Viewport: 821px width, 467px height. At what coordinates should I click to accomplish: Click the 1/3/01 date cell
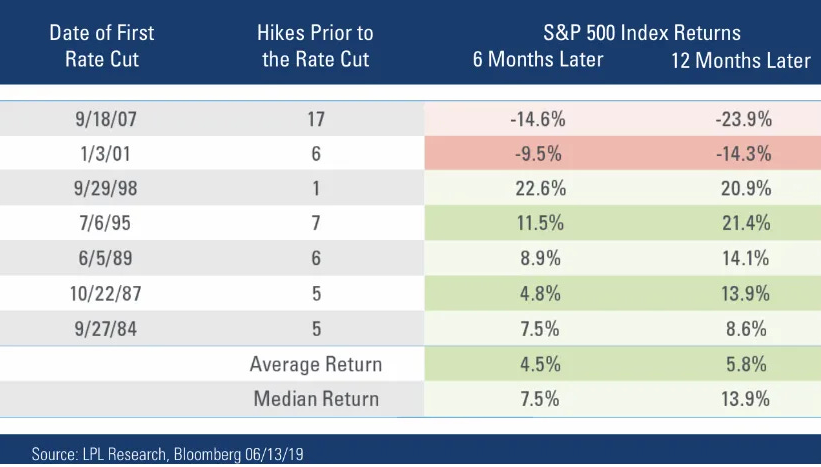point(106,154)
